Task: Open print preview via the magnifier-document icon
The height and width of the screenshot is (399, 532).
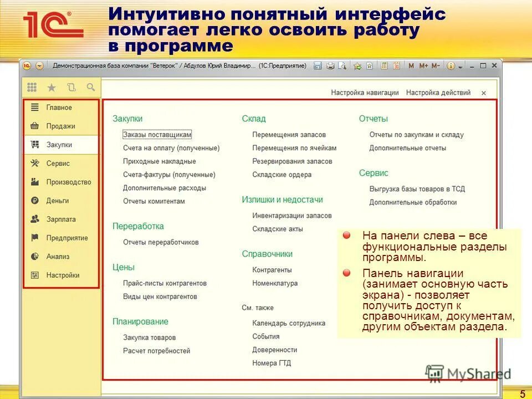Action: [344, 65]
